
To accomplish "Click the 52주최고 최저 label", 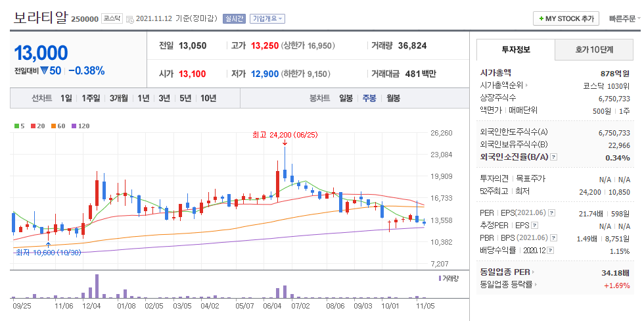I will pos(503,191).
